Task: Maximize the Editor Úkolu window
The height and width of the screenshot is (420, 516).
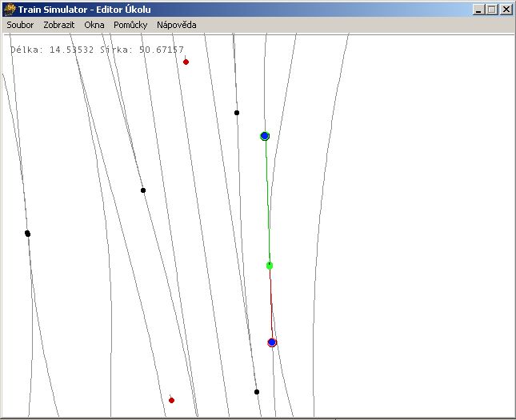Action: (x=492, y=9)
